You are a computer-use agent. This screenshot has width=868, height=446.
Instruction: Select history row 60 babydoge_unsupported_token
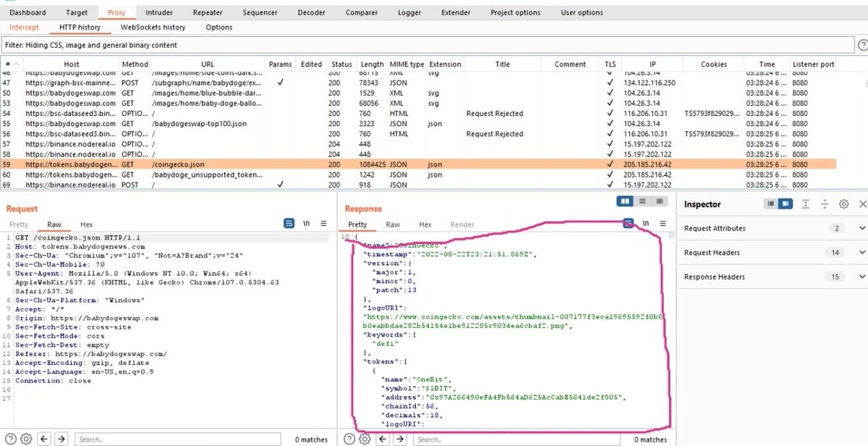click(420, 174)
